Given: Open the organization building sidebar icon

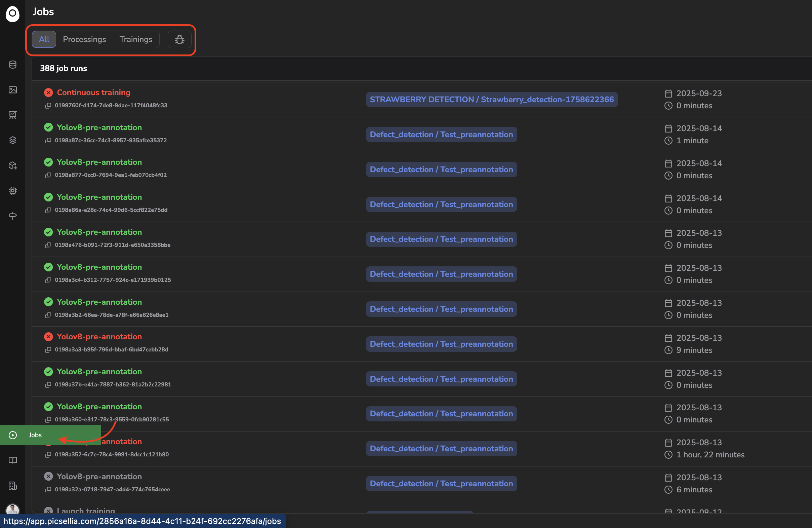Looking at the screenshot, I should tap(13, 485).
